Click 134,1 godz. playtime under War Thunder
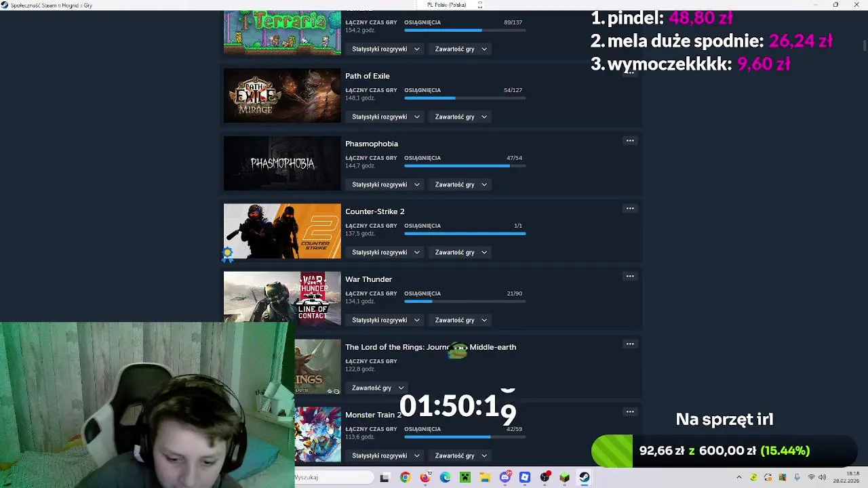Image resolution: width=868 pixels, height=488 pixels. (360, 302)
